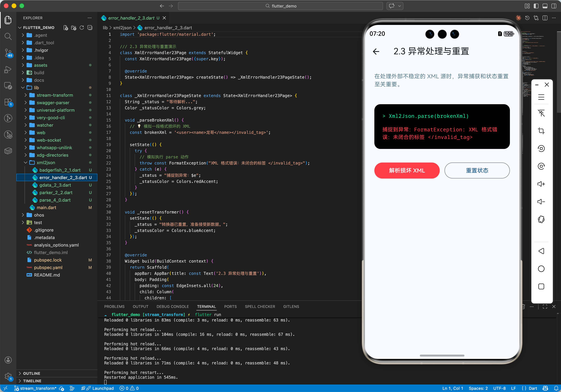
Task: Tap the 重置状态 outlined button
Action: tap(477, 170)
